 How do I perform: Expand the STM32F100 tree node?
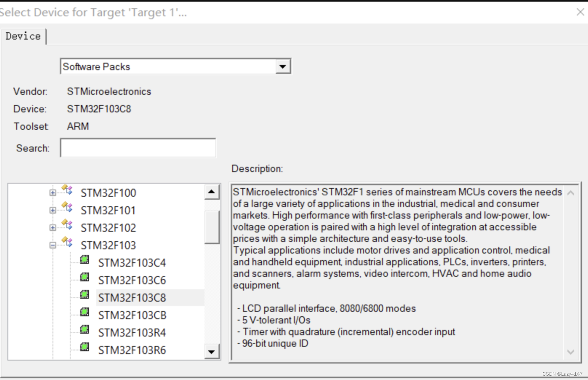53,193
